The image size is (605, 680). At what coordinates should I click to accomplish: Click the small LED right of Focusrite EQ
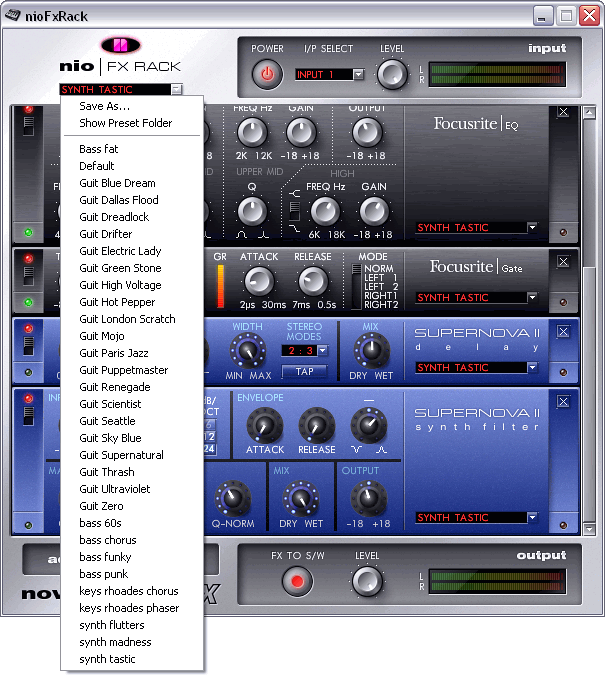(x=563, y=232)
